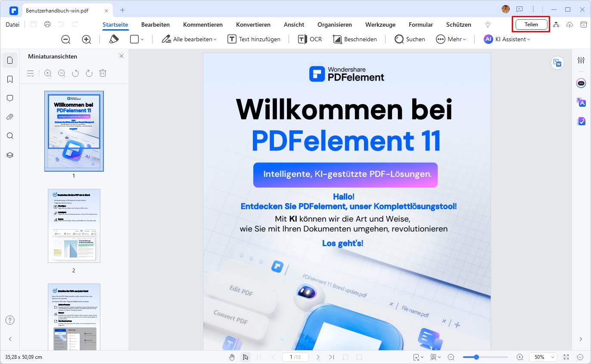The width and height of the screenshot is (591, 364).
Task: Collapse the left panel with the bottom arrow
Action: 10,339
